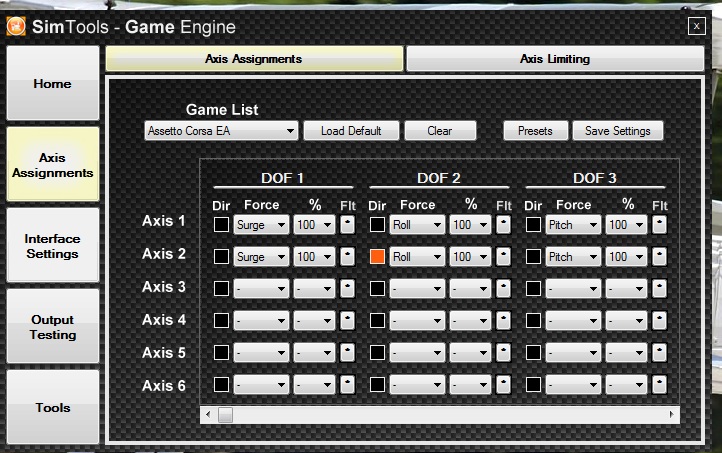Click Axis 4 DOF 1 Flt button
722x453 pixels.
[347, 320]
